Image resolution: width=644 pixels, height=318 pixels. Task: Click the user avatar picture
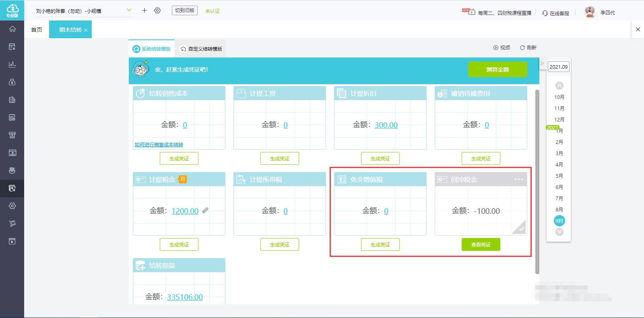click(x=590, y=12)
